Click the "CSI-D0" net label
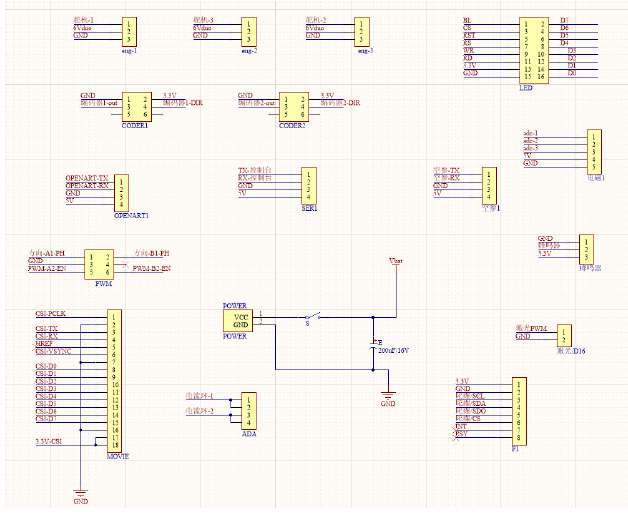 tap(46, 366)
